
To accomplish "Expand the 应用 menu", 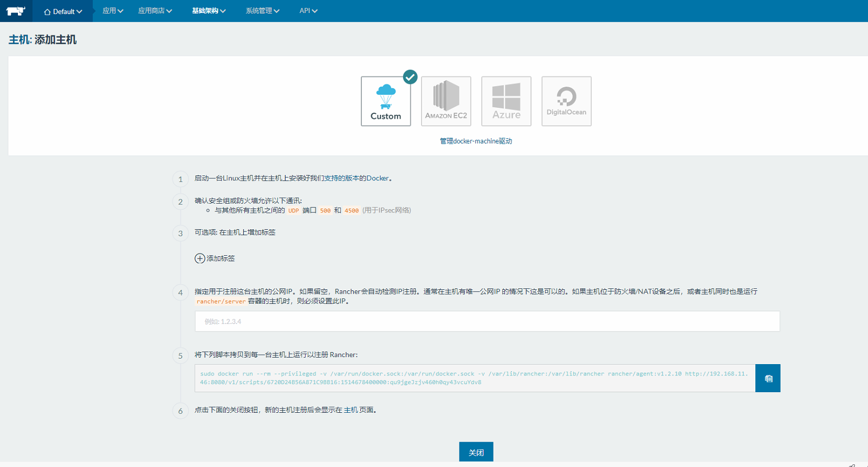I will click(x=113, y=11).
